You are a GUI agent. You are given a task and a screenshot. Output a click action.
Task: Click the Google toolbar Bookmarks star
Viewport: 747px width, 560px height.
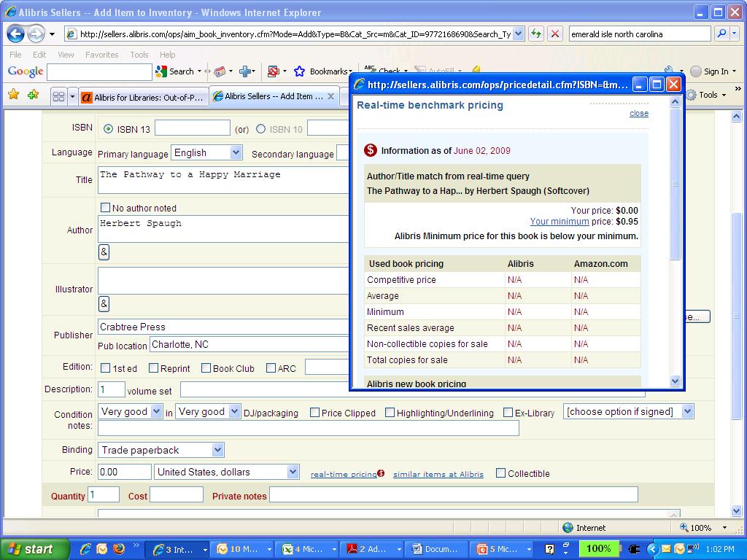click(299, 71)
